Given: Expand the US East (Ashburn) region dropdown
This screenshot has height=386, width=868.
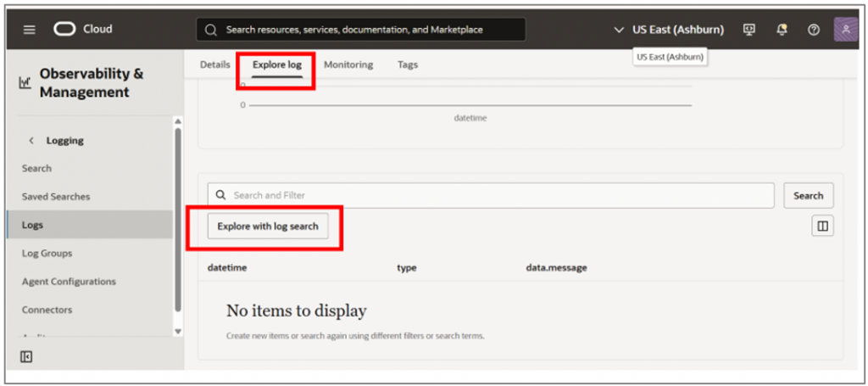Looking at the screenshot, I should click(670, 30).
